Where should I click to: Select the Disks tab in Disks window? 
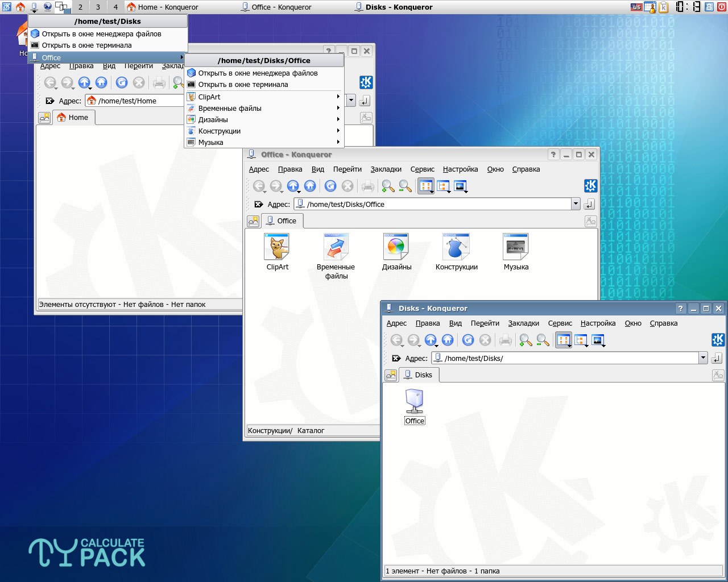tap(419, 375)
